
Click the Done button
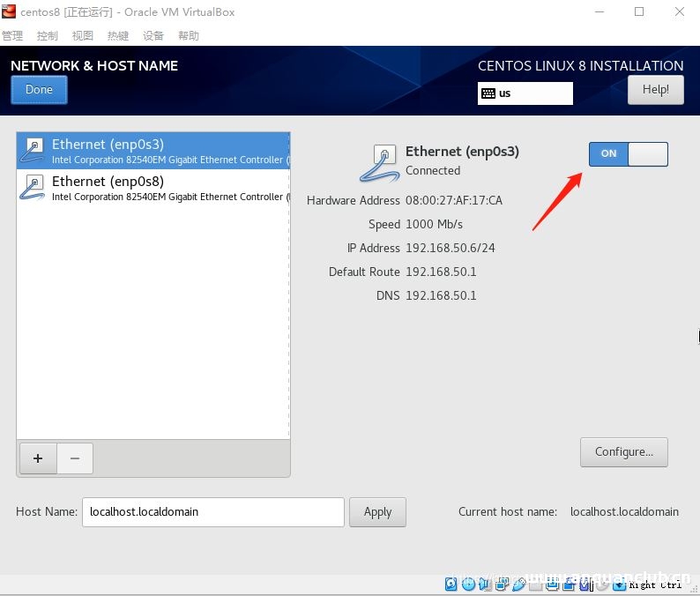39,90
